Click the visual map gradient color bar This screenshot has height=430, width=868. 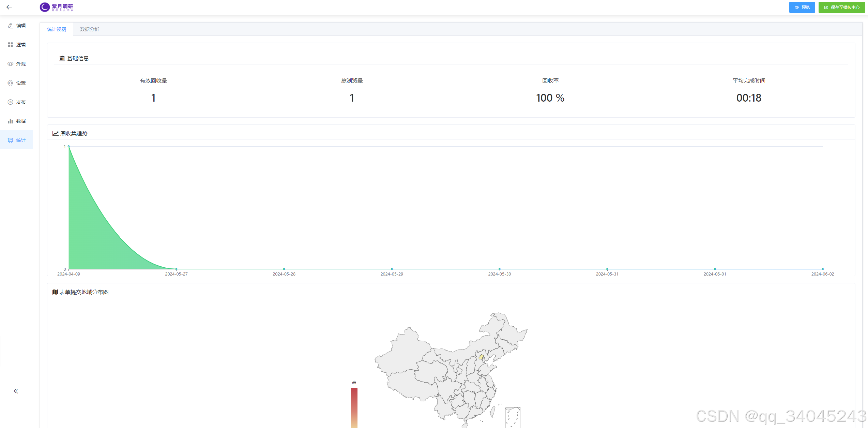[x=354, y=407]
